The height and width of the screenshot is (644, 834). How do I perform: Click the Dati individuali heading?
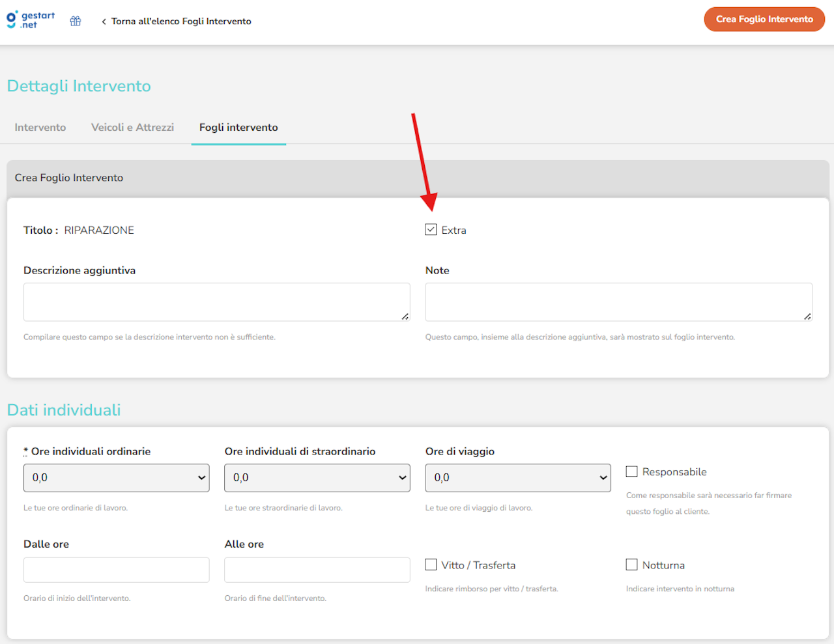pyautogui.click(x=64, y=410)
